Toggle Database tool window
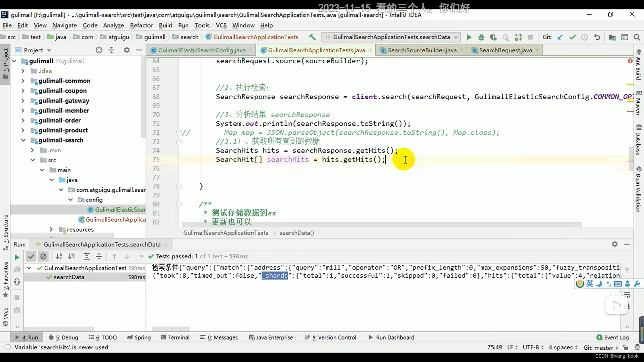Screen dimensions: 644x362 (x=639, y=140)
